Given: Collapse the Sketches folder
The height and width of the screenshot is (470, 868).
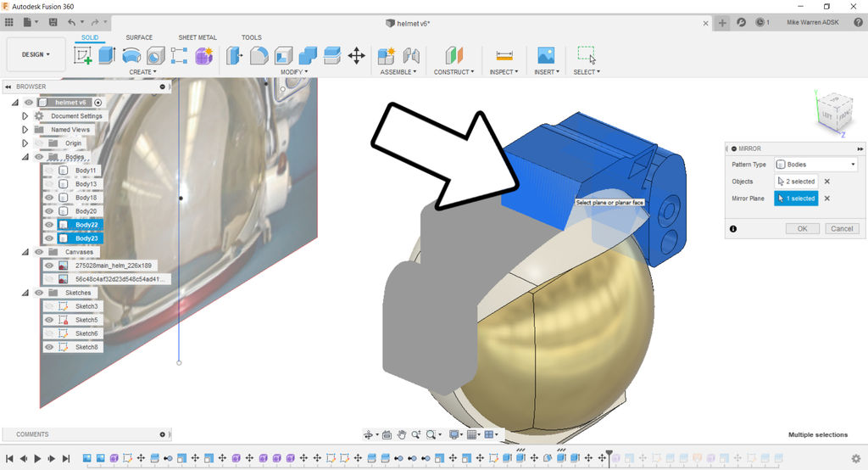Looking at the screenshot, I should pyautogui.click(x=25, y=293).
